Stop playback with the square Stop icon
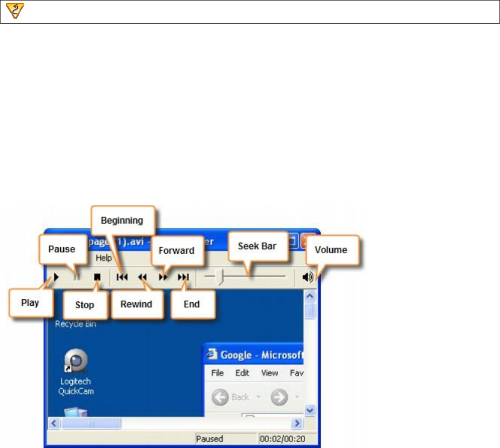The width and height of the screenshot is (500, 448). (x=97, y=277)
